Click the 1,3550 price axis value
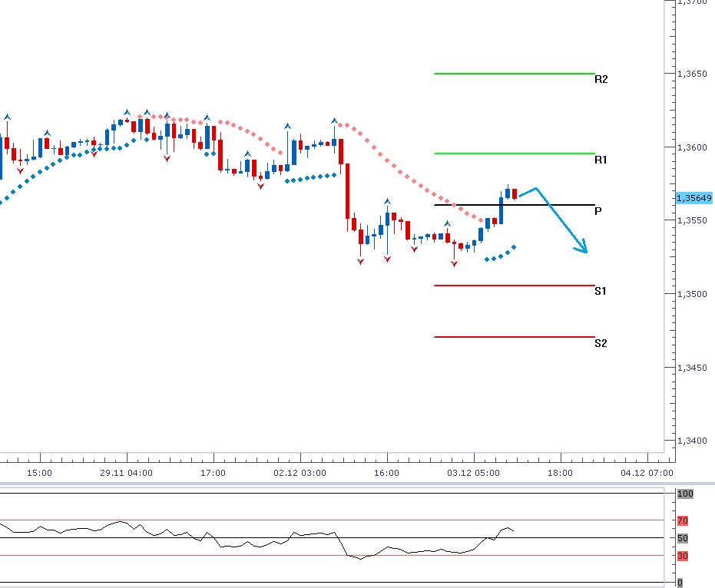The image size is (715, 588). pyautogui.click(x=692, y=220)
